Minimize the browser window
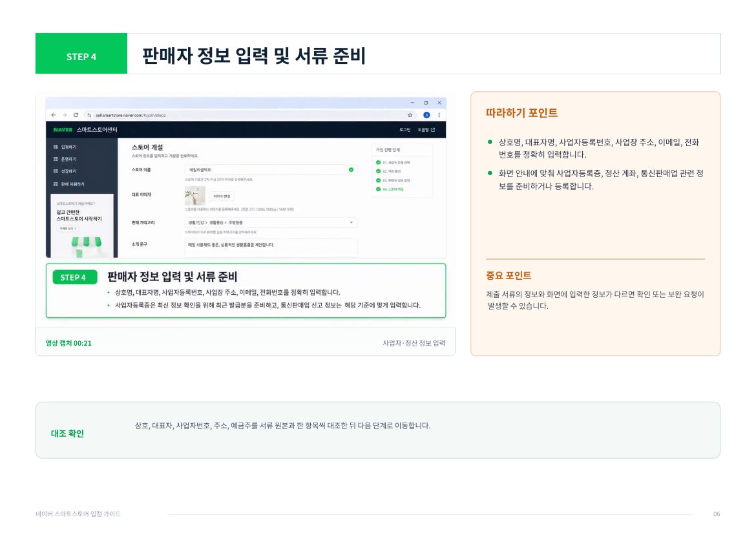This screenshot has height=535, width=756. (x=412, y=103)
